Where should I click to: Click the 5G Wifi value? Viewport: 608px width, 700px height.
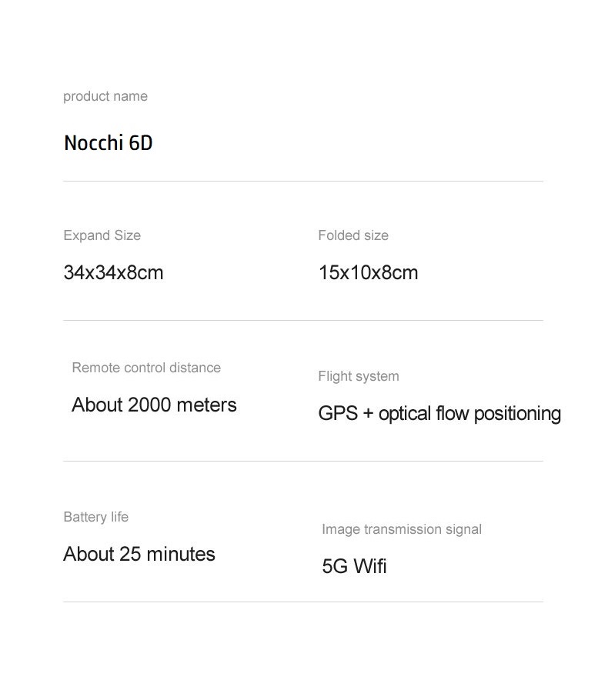coord(354,566)
